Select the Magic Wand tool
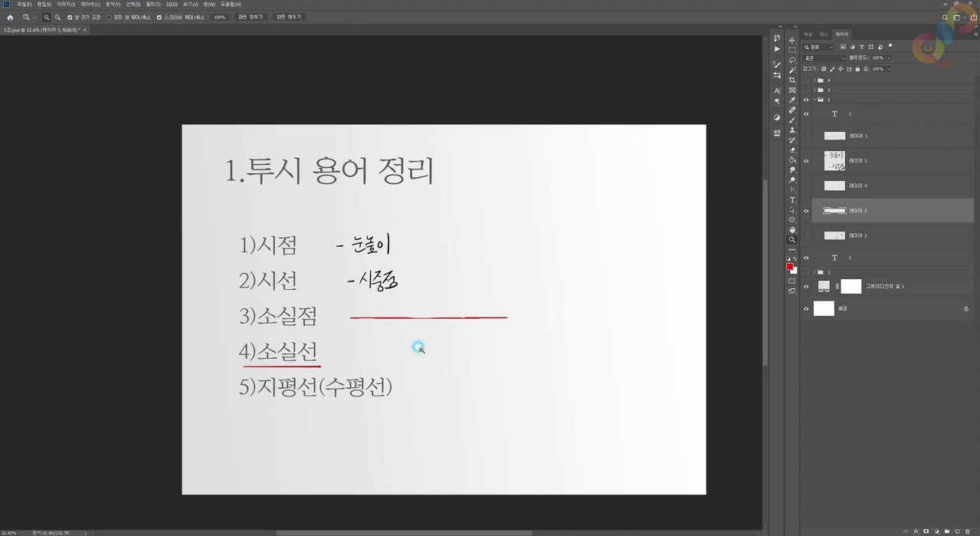The width and height of the screenshot is (980, 536). click(792, 70)
